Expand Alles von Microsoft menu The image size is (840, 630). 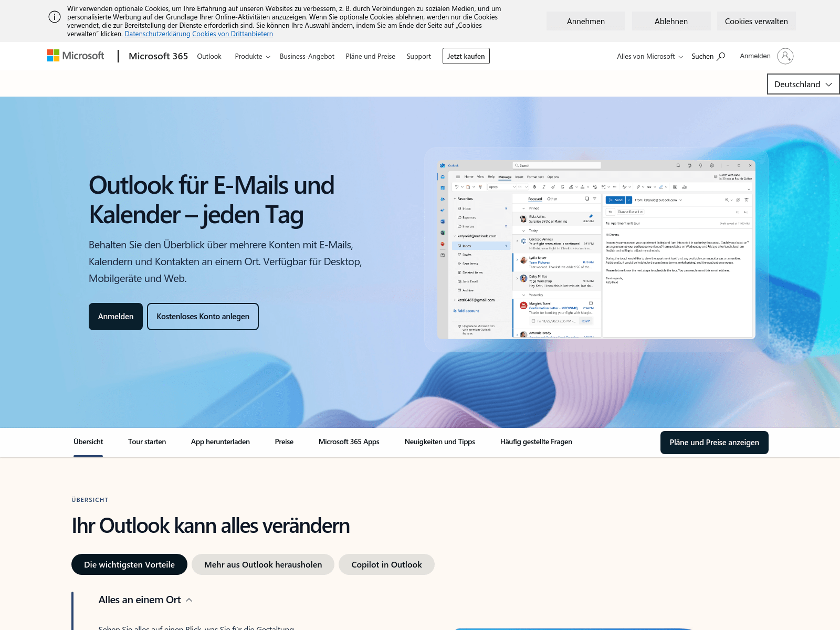click(x=650, y=56)
